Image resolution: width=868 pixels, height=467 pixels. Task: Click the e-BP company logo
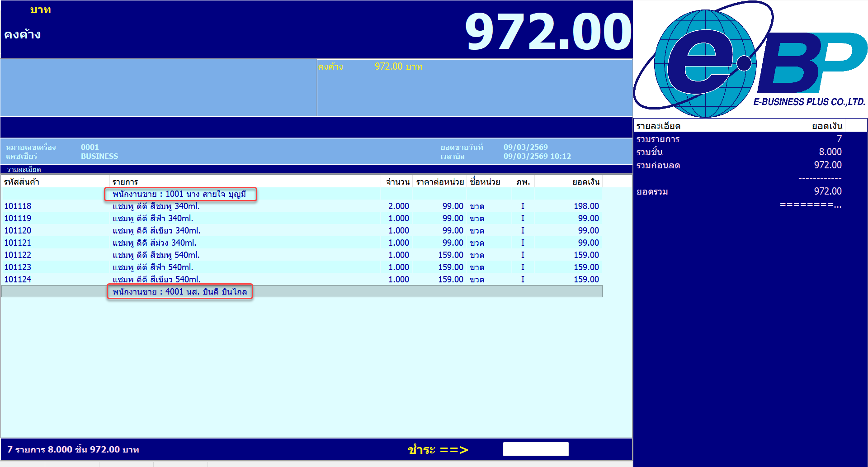pyautogui.click(x=750, y=60)
